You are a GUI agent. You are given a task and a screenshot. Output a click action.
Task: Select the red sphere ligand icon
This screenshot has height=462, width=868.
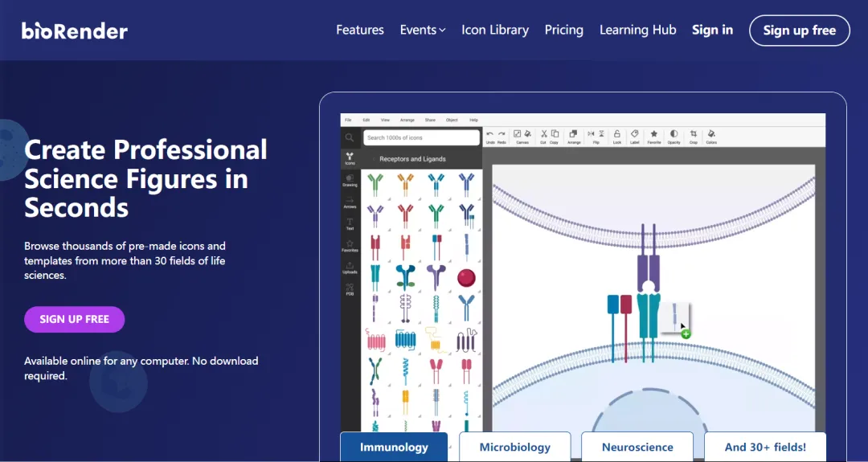(466, 277)
